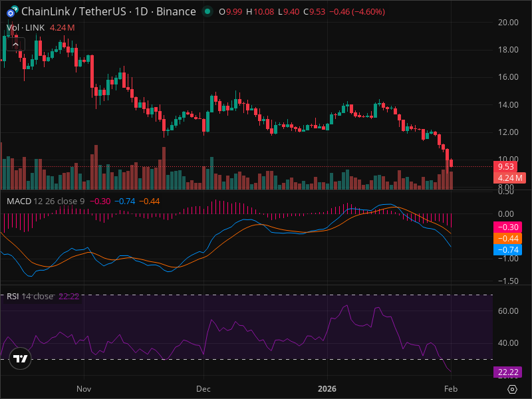Click the header close value C9.53
This screenshot has width=532, height=399.
314,12
